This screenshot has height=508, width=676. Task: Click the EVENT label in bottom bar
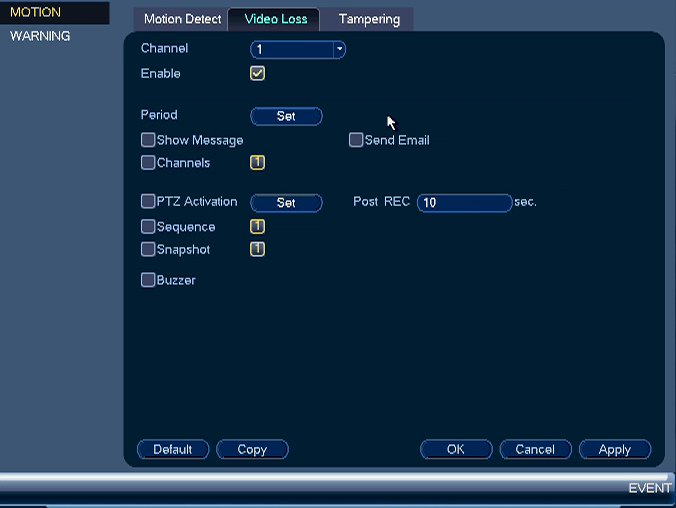[650, 488]
